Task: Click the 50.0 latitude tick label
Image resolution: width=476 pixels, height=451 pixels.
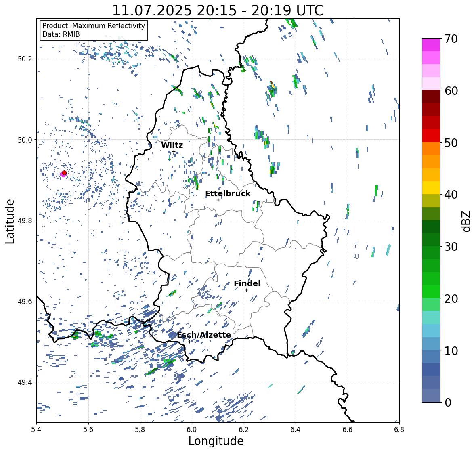Action: pyautogui.click(x=25, y=140)
